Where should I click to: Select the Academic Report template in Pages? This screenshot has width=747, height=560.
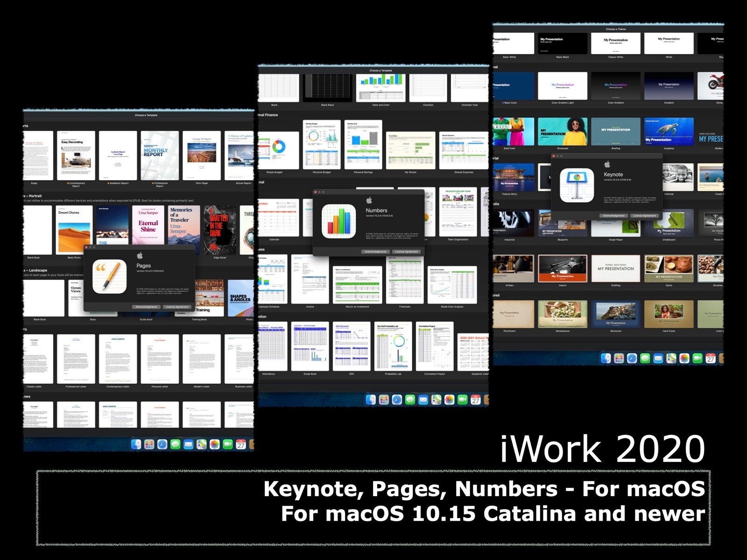[x=118, y=155]
